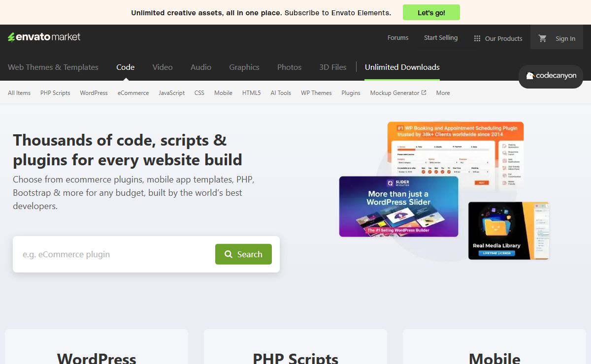
Task: Open the Mobile category card
Action: [x=494, y=347]
